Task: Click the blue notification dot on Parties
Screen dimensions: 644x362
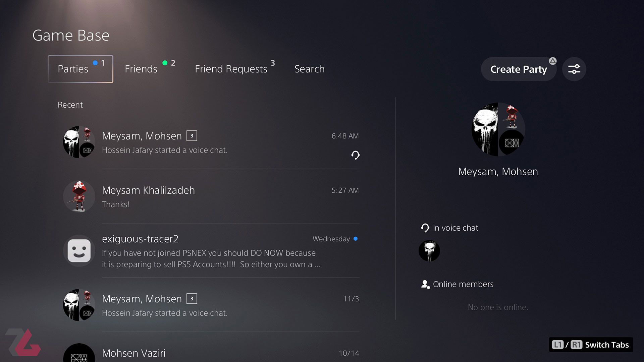Action: (x=95, y=63)
